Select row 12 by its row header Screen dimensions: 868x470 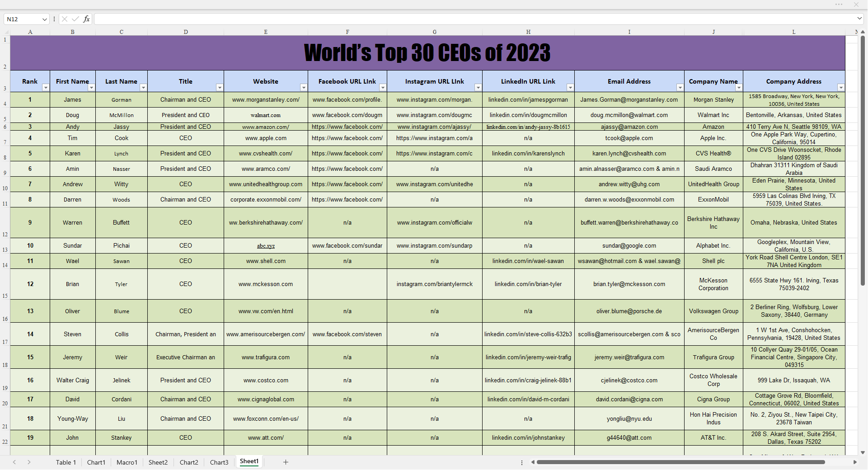coord(5,223)
